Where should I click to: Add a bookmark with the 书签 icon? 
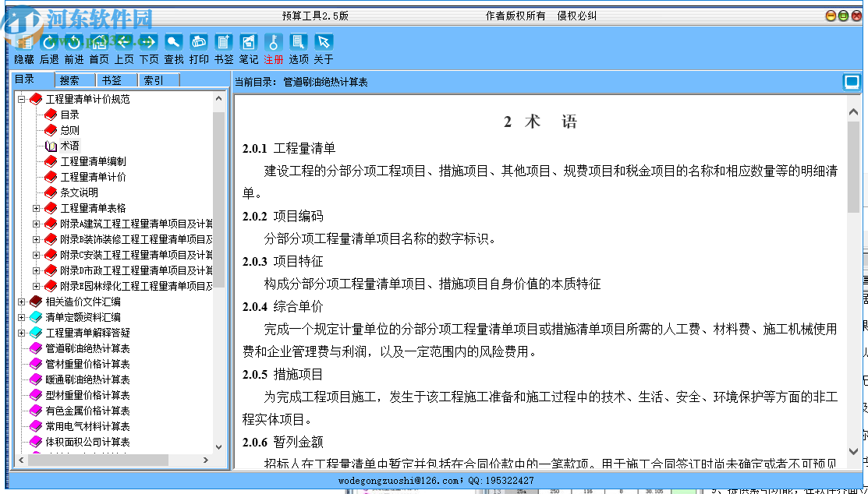click(x=224, y=41)
